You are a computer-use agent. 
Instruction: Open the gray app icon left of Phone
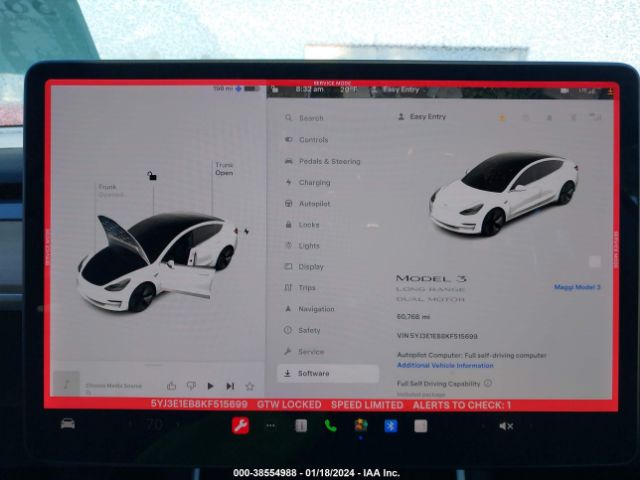(x=301, y=426)
